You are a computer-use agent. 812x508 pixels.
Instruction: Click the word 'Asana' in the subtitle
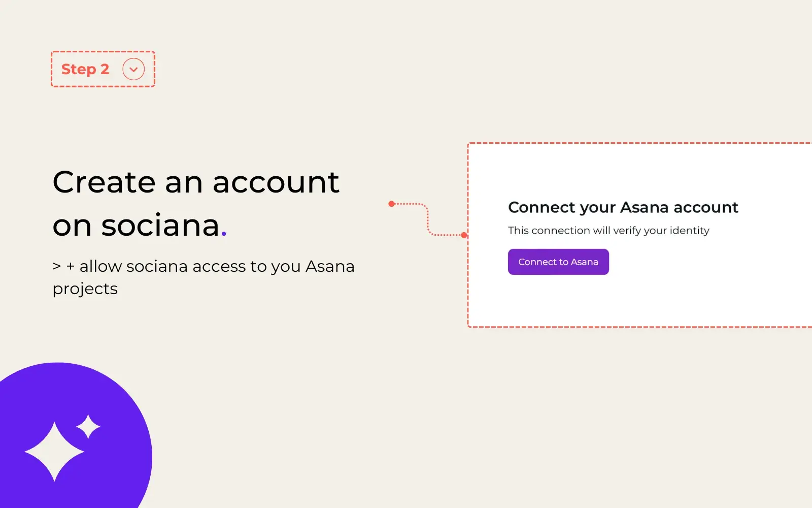[330, 266]
